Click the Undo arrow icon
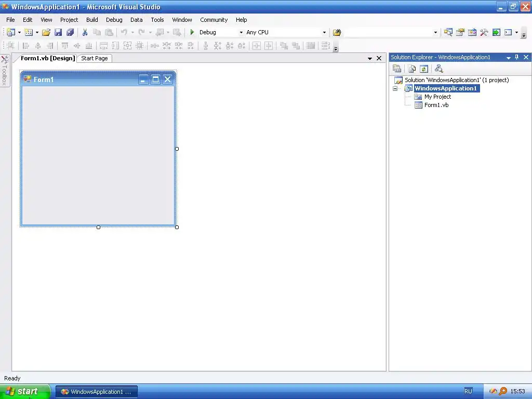The image size is (532, 399). (124, 32)
